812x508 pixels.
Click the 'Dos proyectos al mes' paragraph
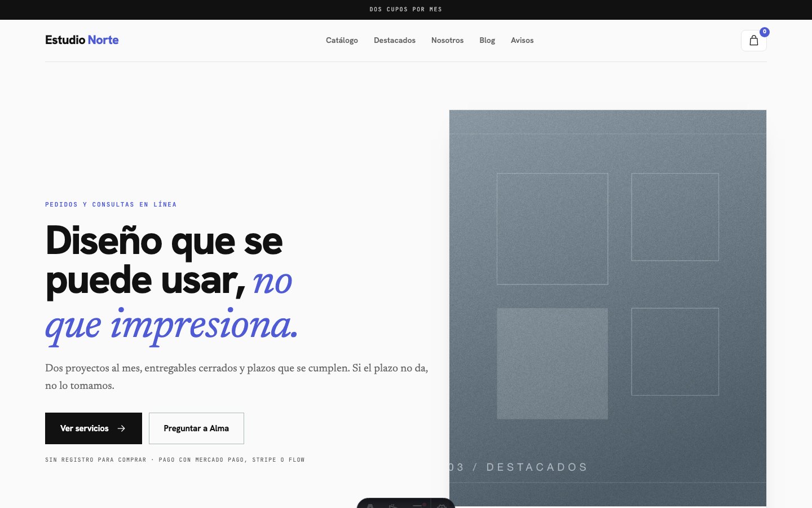pos(237,376)
